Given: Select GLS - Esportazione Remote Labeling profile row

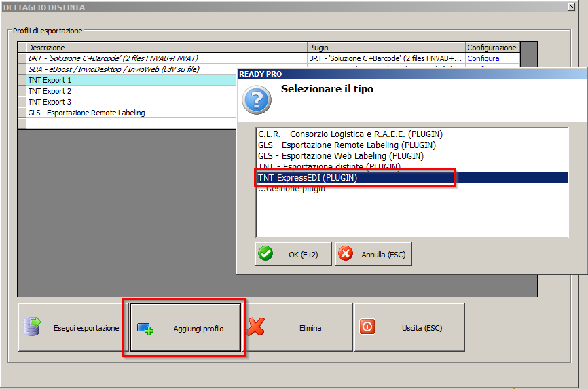Looking at the screenshot, I should (131, 113).
